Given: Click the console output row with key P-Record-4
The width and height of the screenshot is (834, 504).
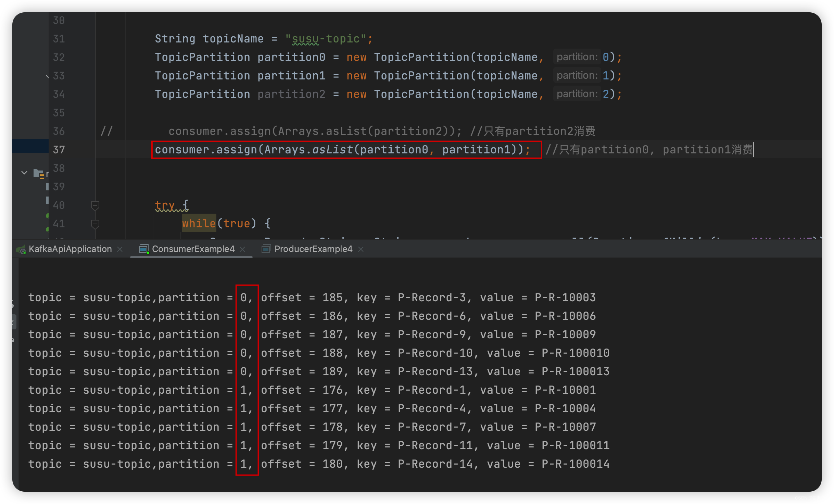Looking at the screenshot, I should [x=312, y=408].
